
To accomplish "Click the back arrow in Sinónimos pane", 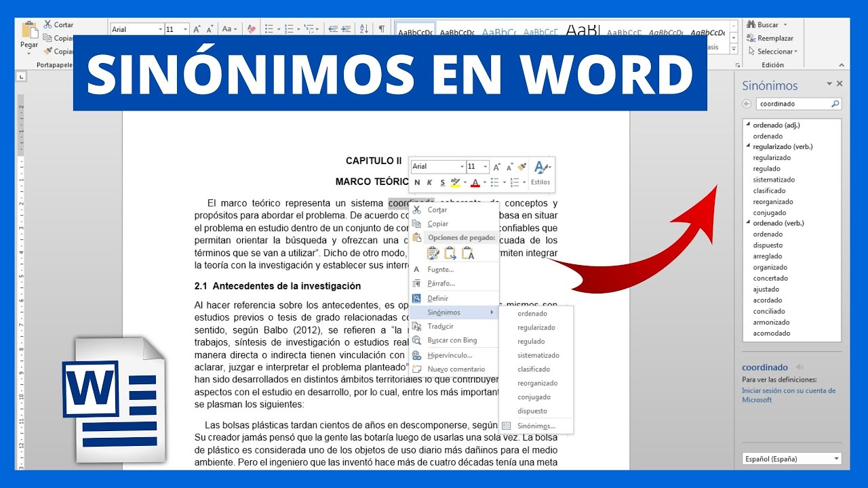I will (747, 104).
